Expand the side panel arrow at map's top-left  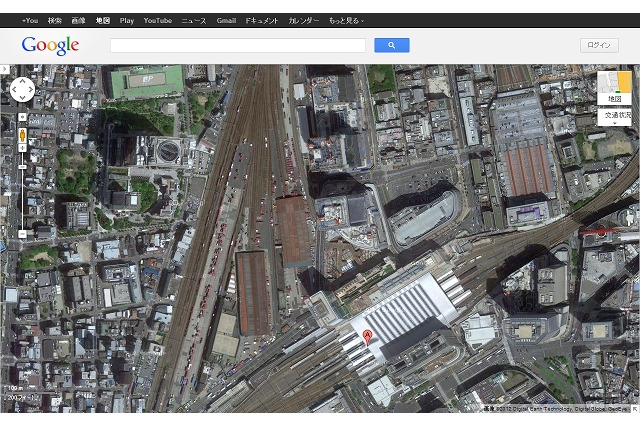tap(4, 69)
